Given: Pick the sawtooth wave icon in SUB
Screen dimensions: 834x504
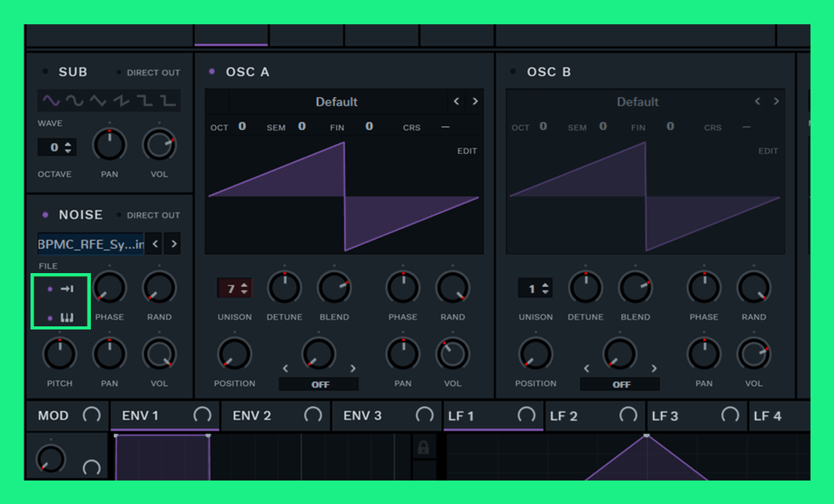Looking at the screenshot, I should tap(121, 101).
